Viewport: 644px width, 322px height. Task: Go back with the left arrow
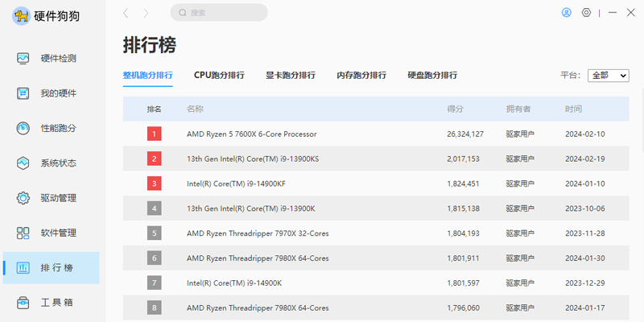[x=126, y=13]
